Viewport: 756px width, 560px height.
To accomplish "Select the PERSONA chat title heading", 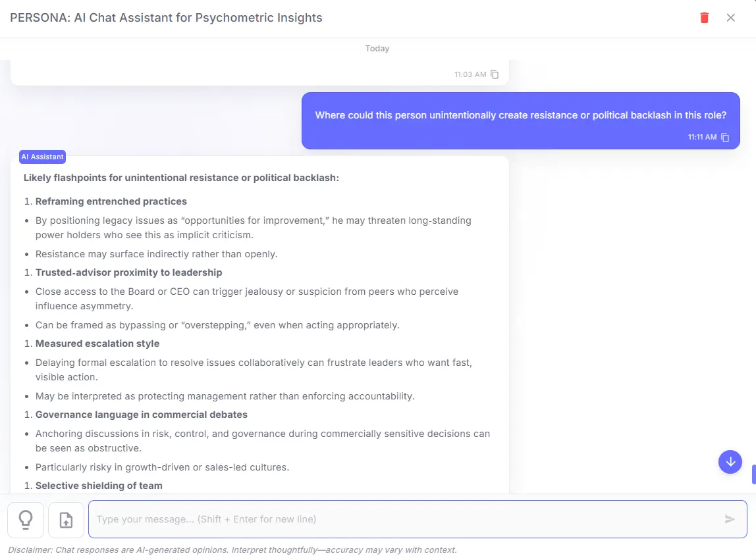I will [x=165, y=18].
